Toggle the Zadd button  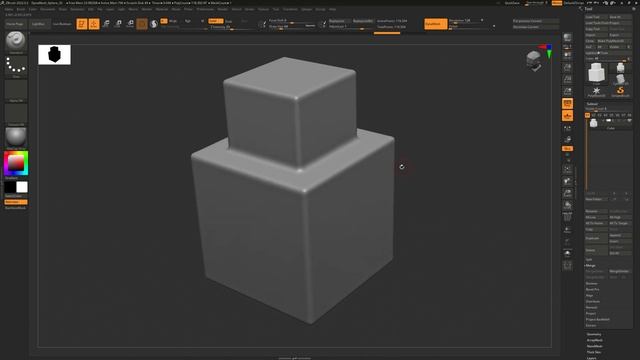(216, 21)
